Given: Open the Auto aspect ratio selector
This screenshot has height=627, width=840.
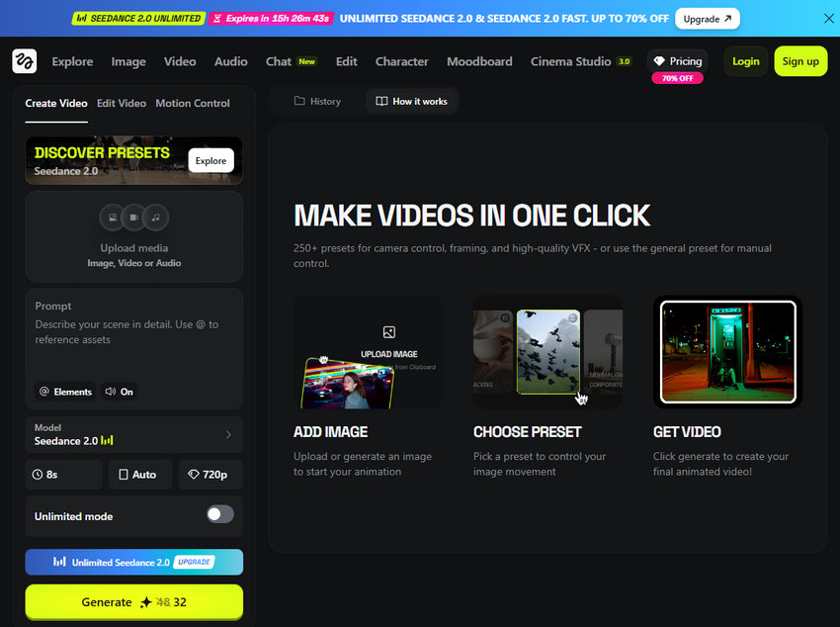Looking at the screenshot, I should 138,475.
